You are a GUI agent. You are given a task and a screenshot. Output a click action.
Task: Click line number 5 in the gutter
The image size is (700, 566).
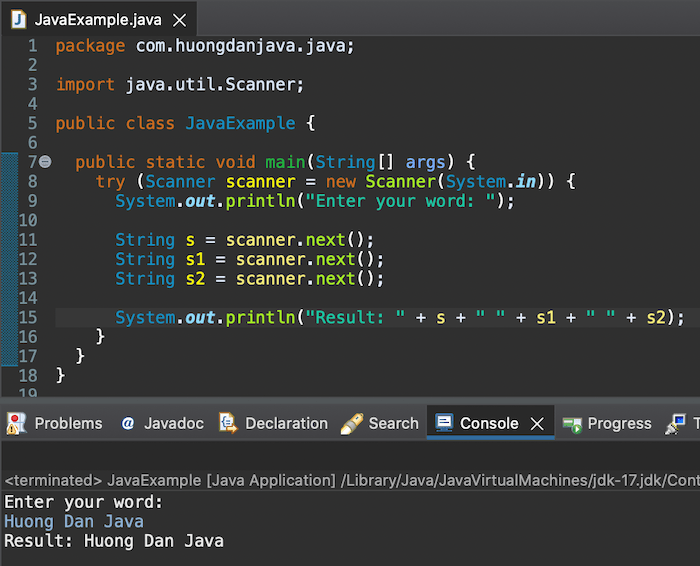33,123
